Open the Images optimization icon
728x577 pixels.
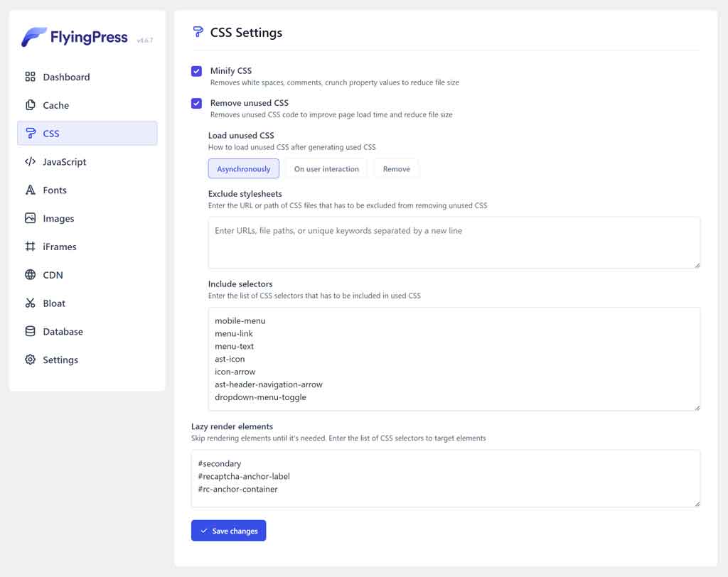(x=30, y=218)
